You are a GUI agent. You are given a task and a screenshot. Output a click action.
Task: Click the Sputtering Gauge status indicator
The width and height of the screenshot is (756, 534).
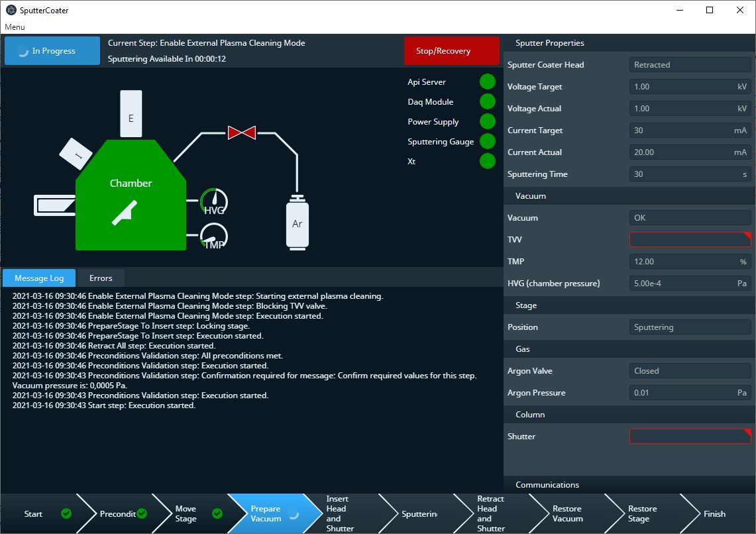pyautogui.click(x=487, y=142)
